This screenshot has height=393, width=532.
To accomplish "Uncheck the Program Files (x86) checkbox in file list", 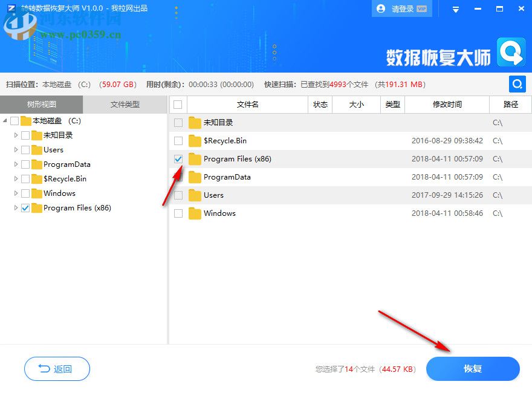I will pyautogui.click(x=178, y=159).
